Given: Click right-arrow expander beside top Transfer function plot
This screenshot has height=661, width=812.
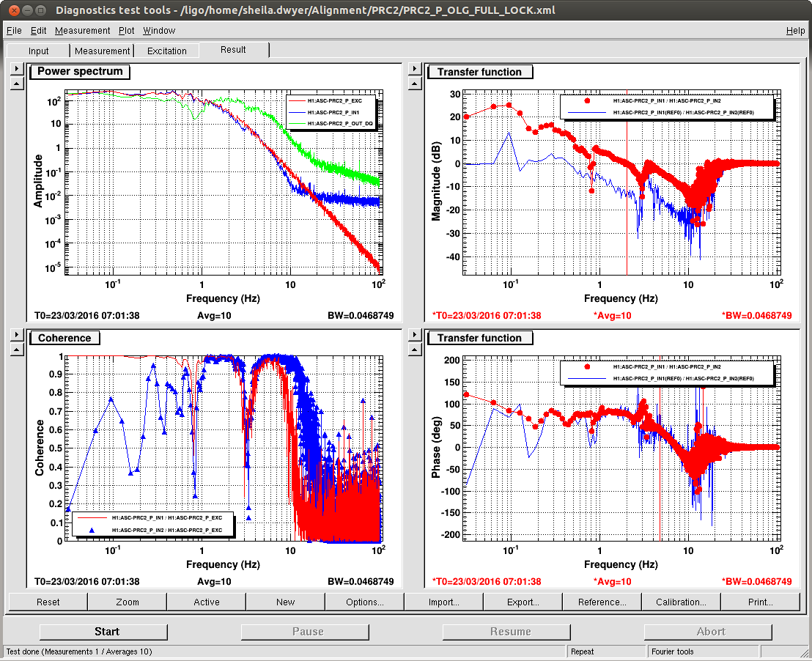Looking at the screenshot, I should (x=415, y=68).
